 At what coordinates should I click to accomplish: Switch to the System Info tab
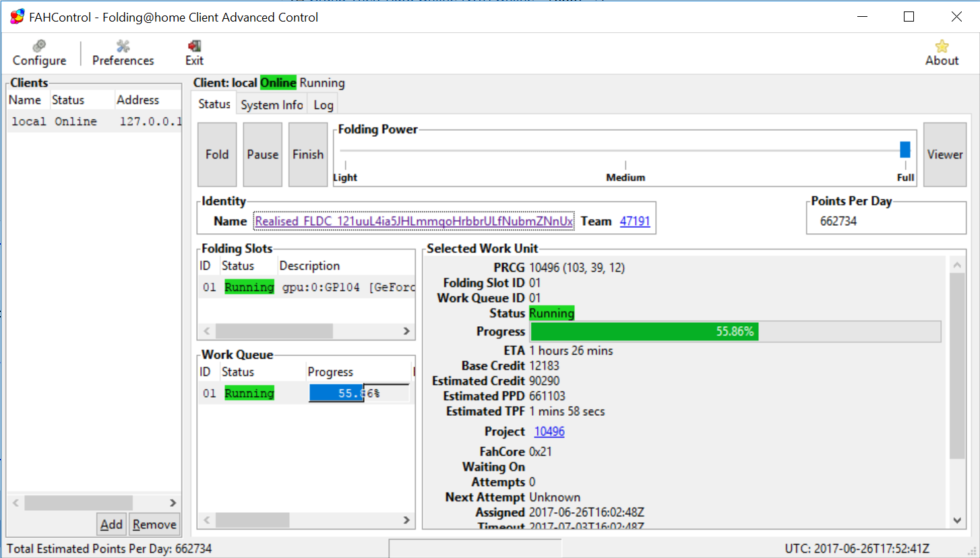point(272,105)
